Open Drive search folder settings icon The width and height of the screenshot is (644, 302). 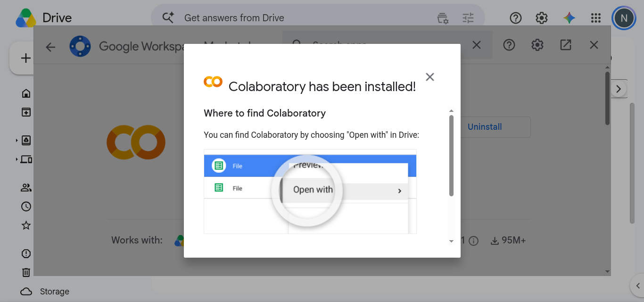pos(443,18)
